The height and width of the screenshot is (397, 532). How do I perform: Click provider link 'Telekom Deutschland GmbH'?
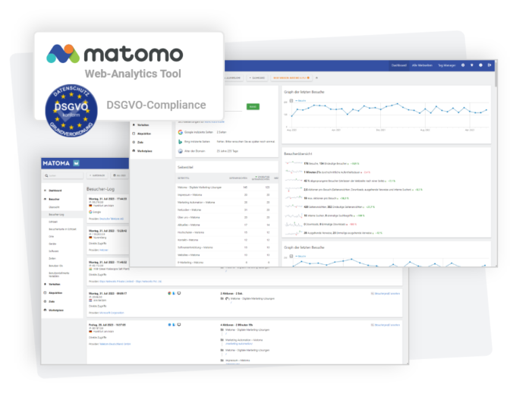coord(115,344)
